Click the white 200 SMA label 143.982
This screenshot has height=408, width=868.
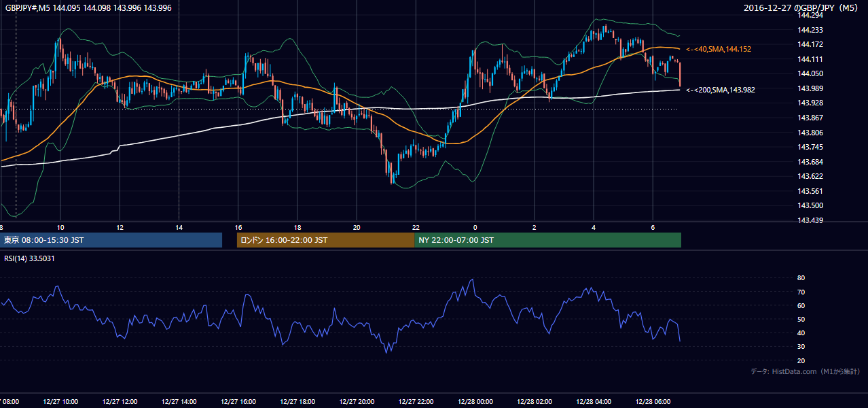tap(721, 90)
